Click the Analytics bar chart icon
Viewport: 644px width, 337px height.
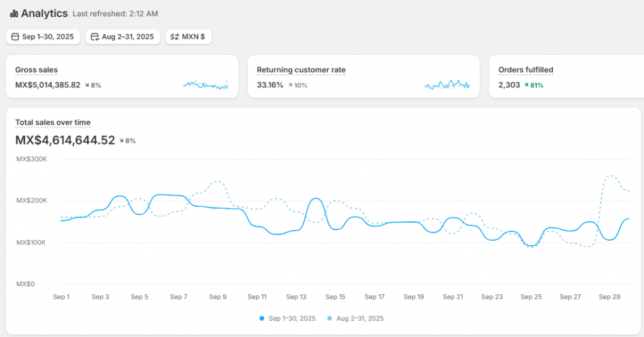[14, 14]
